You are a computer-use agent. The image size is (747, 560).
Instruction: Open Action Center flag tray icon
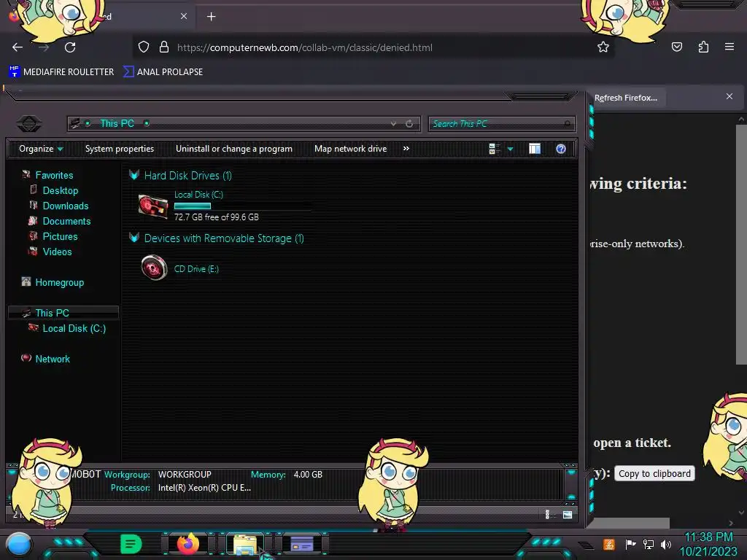point(630,544)
